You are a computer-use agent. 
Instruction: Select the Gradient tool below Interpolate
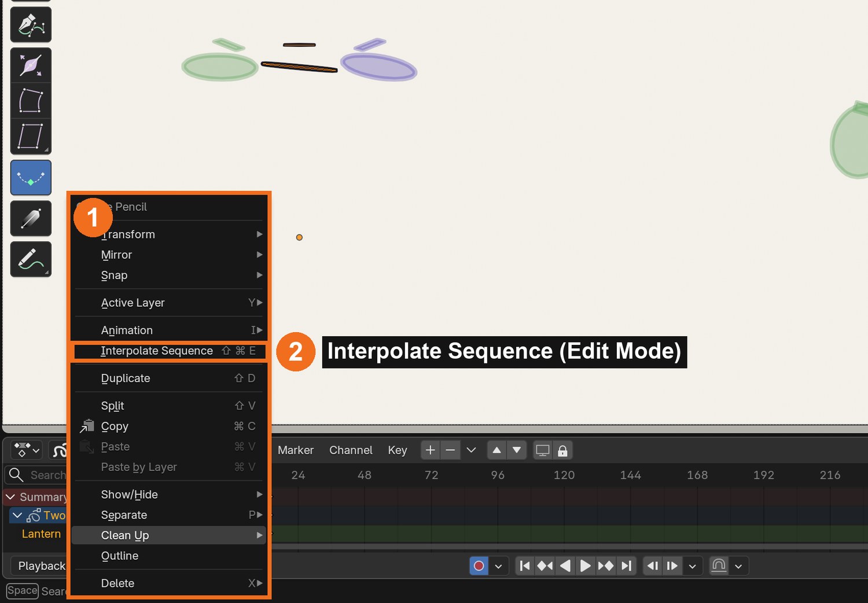[31, 218]
